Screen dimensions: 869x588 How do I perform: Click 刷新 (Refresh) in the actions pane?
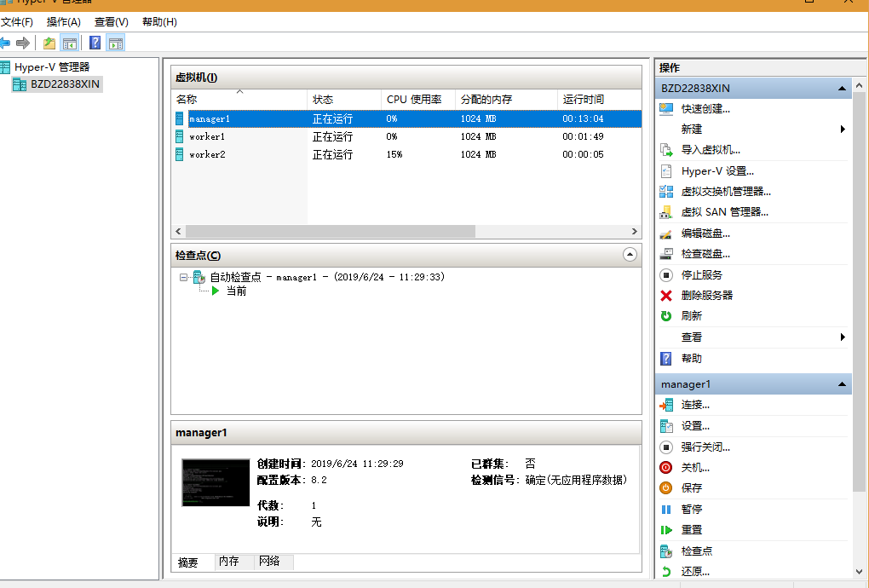point(690,316)
